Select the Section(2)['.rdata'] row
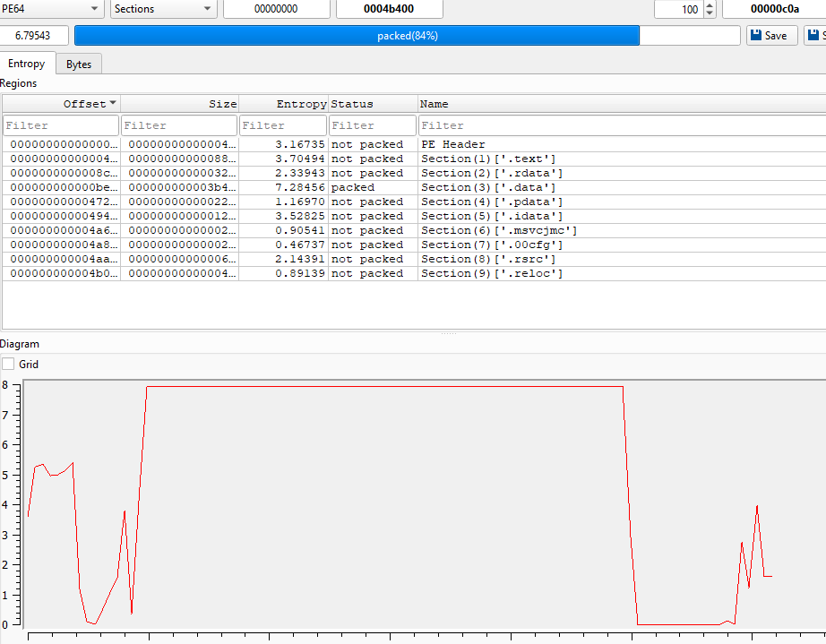Screen dimensions: 826x644 click(414, 173)
